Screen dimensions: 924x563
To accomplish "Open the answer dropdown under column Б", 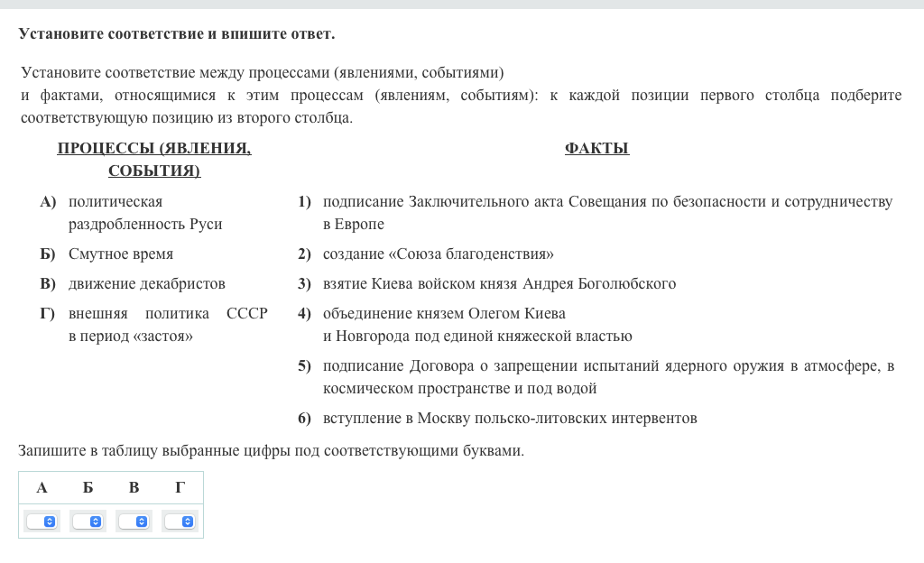I will click(x=88, y=521).
